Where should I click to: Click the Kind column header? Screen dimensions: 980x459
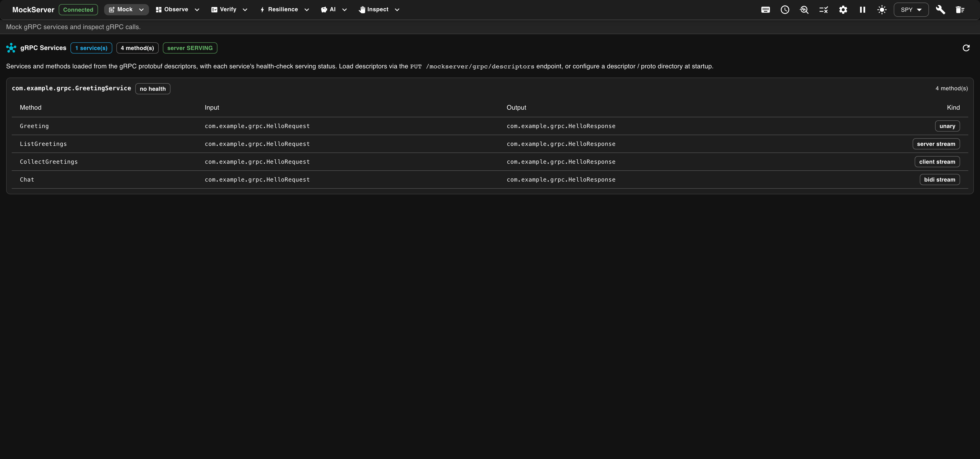[953, 108]
